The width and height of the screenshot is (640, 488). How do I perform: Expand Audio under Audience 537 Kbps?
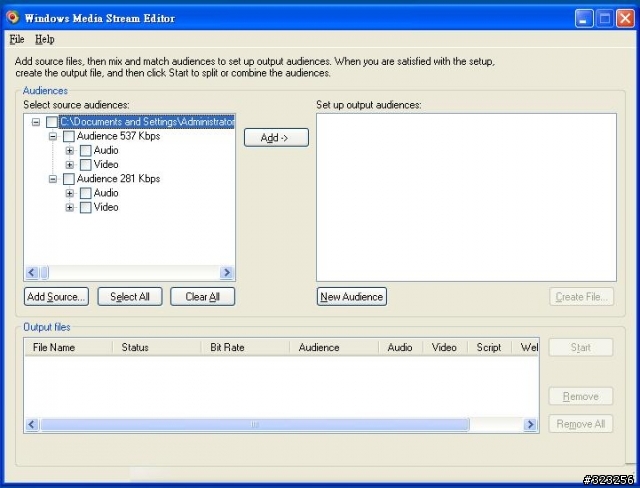click(x=69, y=151)
